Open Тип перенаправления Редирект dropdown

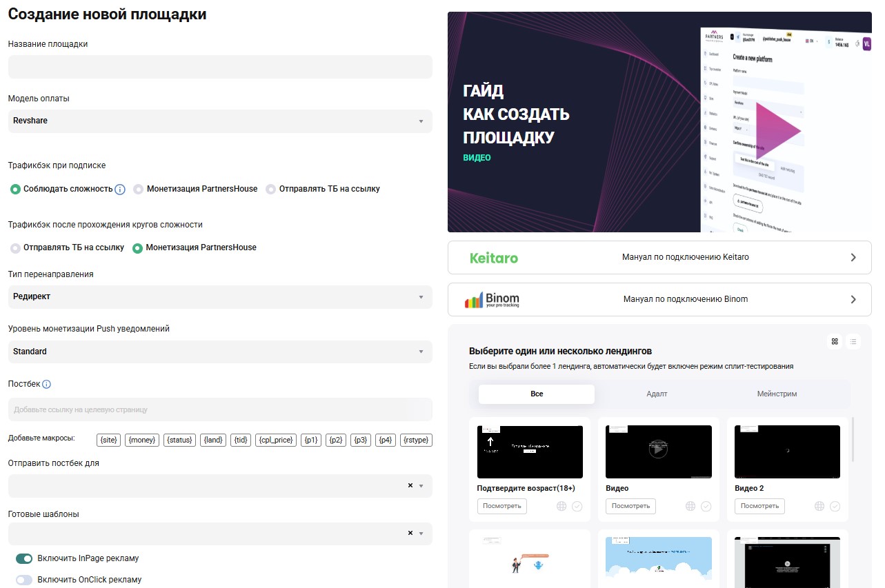coord(220,297)
